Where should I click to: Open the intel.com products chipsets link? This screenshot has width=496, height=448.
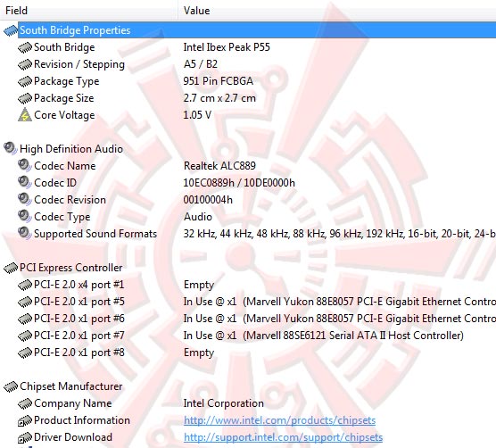pos(279,420)
